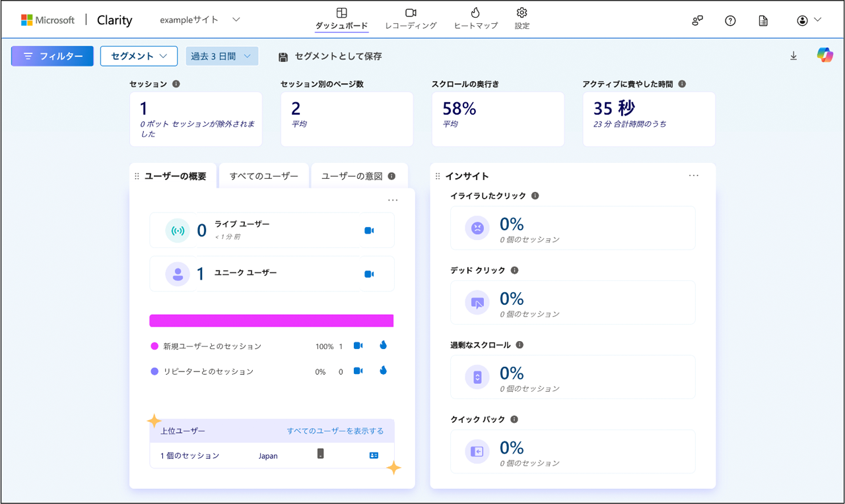Click the mobile device icon in top user row
This screenshot has height=504, width=845.
click(320, 454)
